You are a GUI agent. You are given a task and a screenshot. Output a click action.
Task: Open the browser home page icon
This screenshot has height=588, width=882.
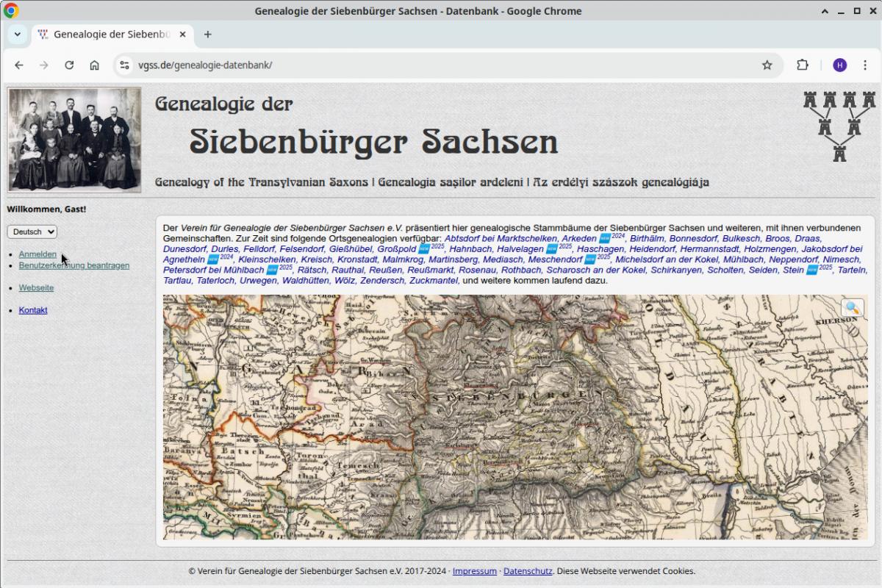95,65
